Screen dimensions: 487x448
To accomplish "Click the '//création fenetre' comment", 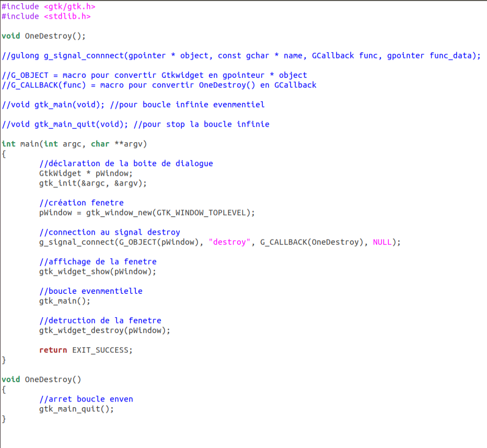I will pos(82,203).
